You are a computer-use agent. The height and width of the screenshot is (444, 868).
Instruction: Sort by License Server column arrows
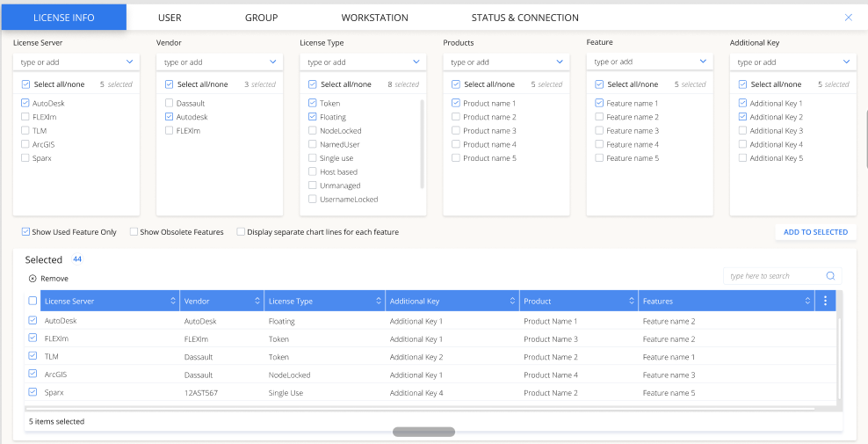[x=173, y=301]
